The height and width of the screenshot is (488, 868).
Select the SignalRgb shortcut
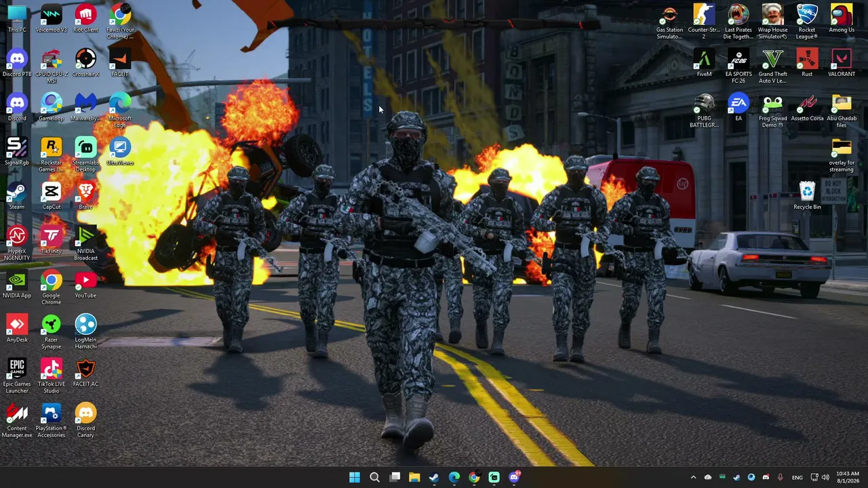click(17, 151)
